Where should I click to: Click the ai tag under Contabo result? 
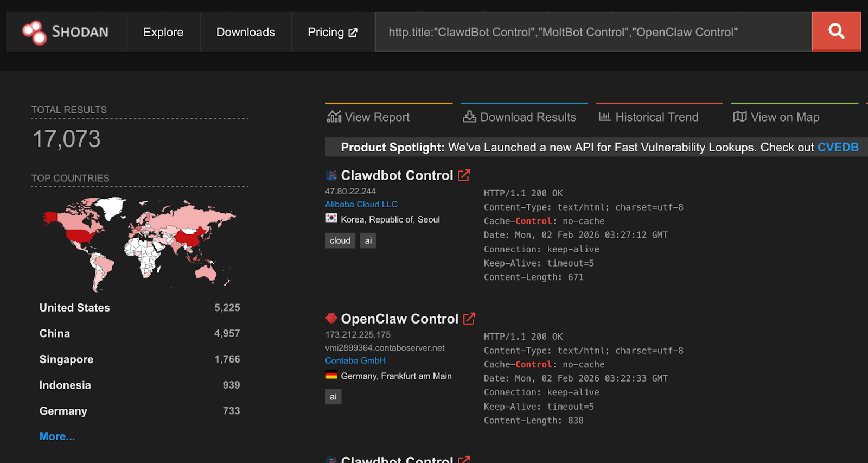point(333,397)
